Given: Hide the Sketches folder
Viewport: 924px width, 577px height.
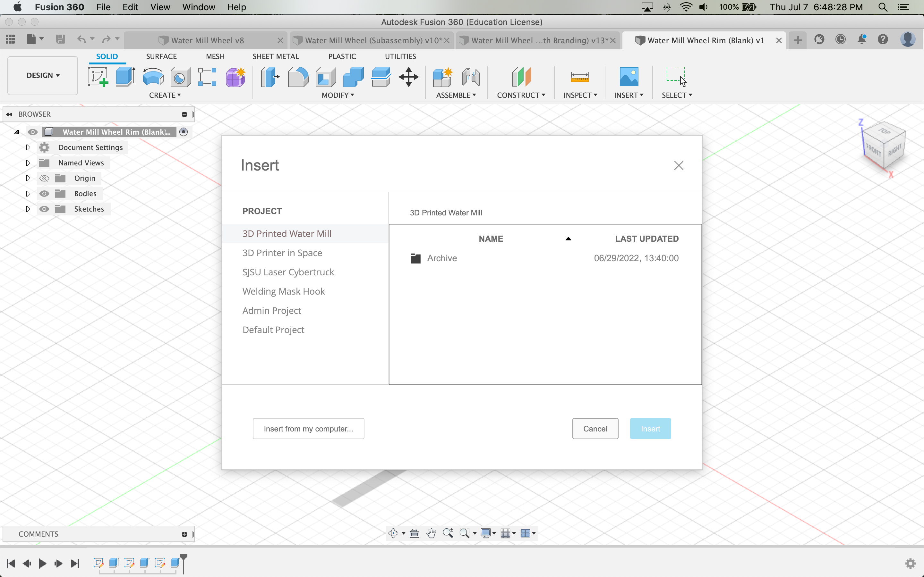Looking at the screenshot, I should click(44, 209).
